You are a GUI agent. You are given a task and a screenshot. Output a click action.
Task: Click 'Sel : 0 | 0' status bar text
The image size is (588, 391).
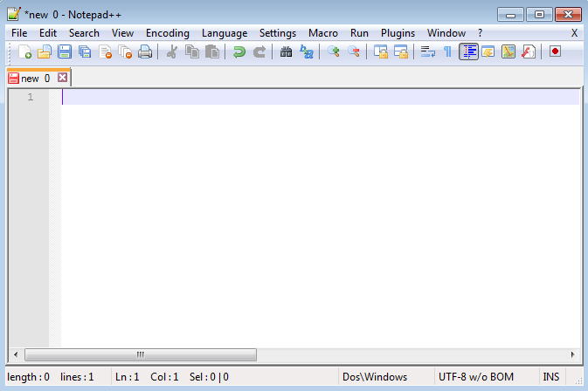[209, 377]
